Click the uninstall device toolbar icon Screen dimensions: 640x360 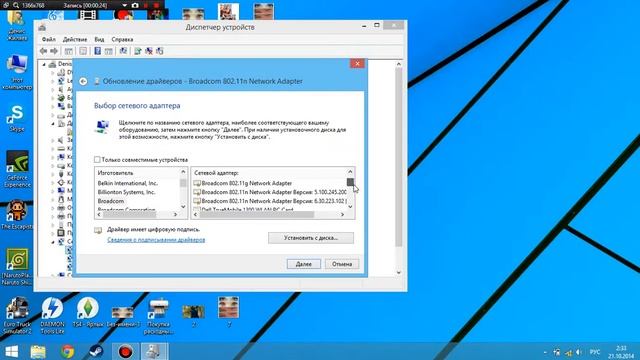coord(149,51)
